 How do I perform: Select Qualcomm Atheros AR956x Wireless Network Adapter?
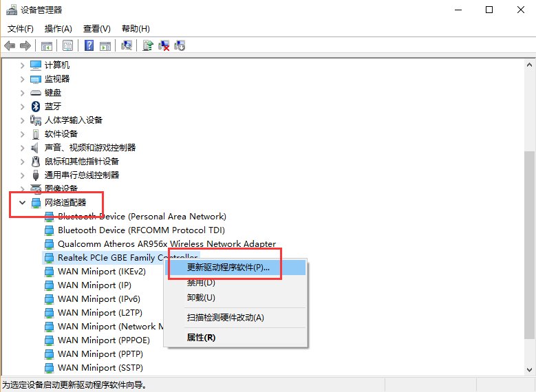pos(167,244)
